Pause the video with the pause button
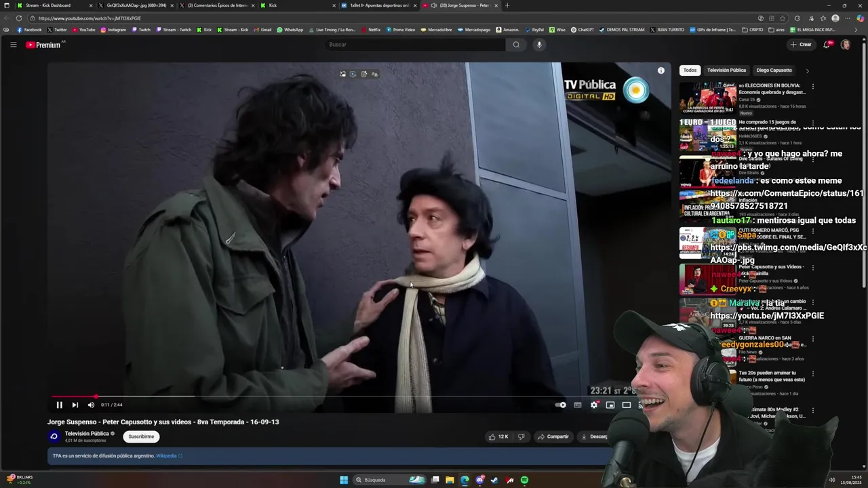The height and width of the screenshot is (488, 868). point(59,405)
